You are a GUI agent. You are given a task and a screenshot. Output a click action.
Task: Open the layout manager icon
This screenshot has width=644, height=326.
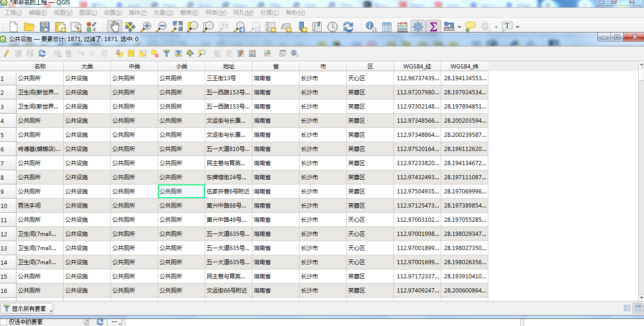pos(76,27)
